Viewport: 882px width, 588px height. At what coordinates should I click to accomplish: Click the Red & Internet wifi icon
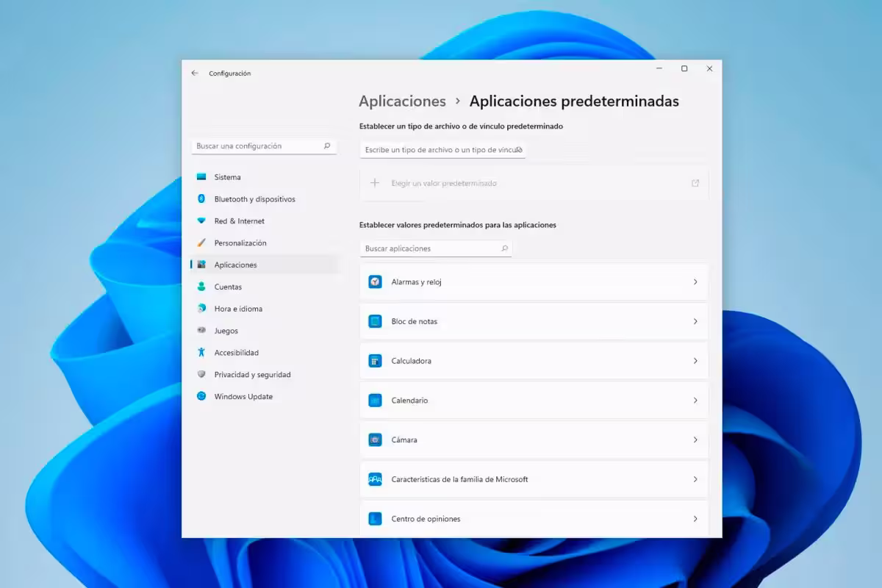[201, 221]
